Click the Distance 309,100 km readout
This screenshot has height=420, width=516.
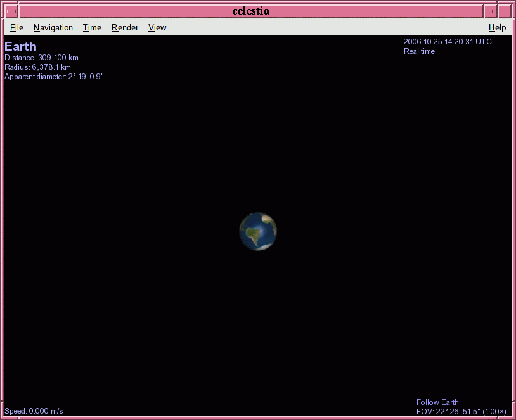pyautogui.click(x=41, y=58)
